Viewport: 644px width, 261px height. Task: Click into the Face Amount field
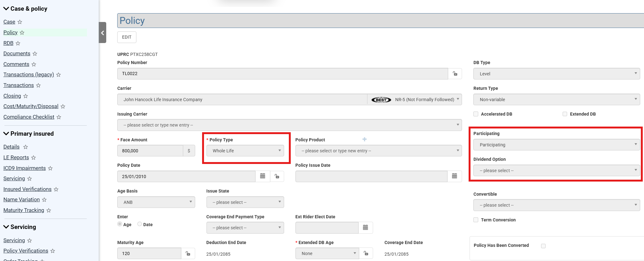point(150,151)
